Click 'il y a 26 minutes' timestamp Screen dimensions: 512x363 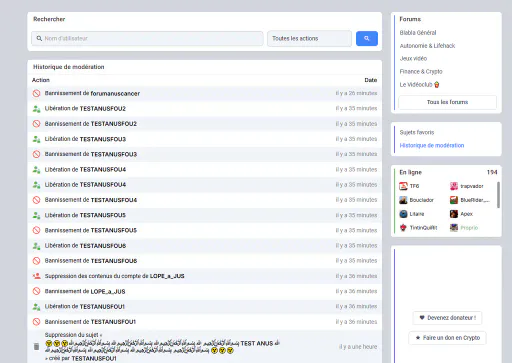[x=356, y=93]
